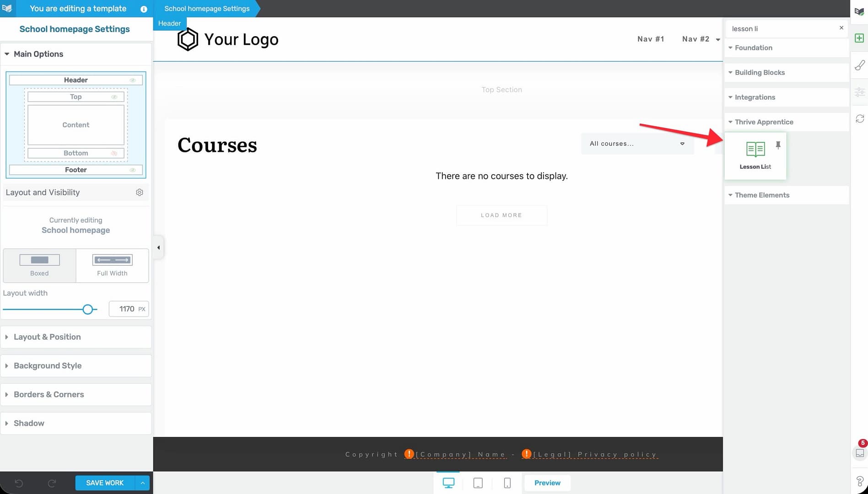Switch to mobile phone preview icon

(x=507, y=483)
